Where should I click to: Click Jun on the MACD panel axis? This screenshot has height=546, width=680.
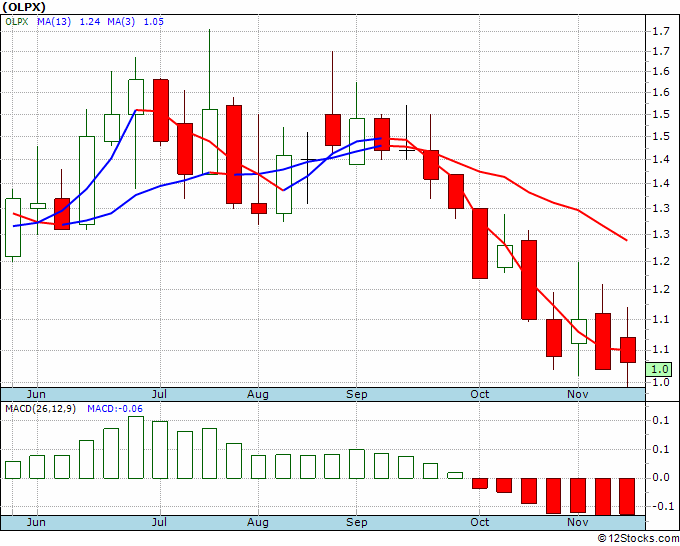tap(36, 522)
